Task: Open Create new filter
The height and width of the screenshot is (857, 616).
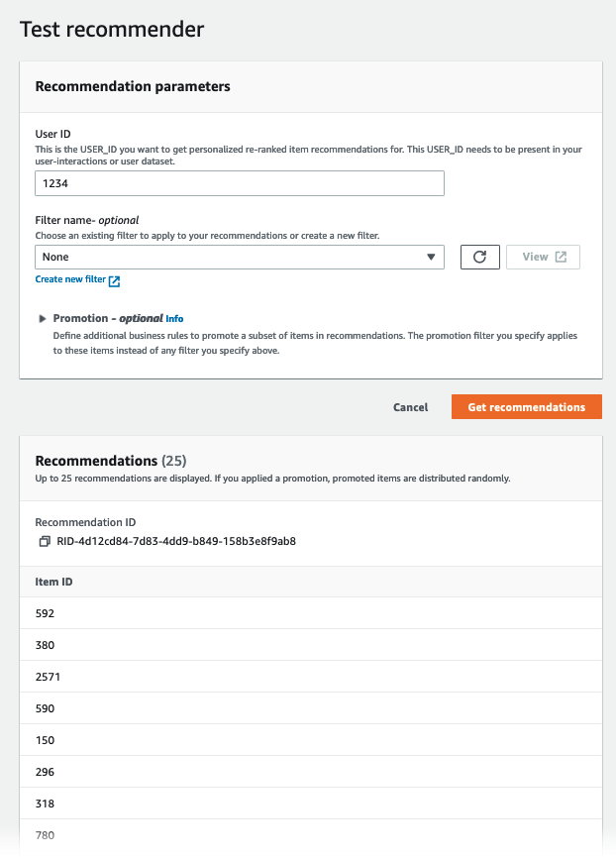Action: click(71, 279)
